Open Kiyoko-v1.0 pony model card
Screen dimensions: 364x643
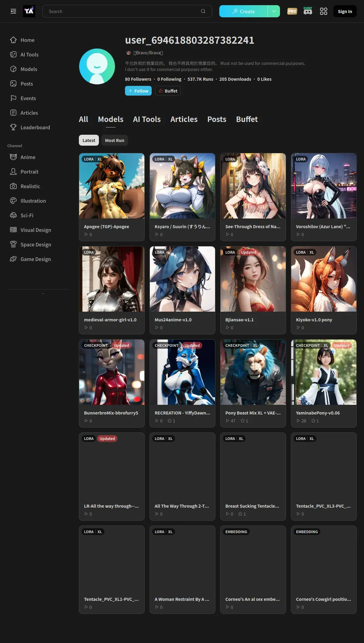[324, 290]
